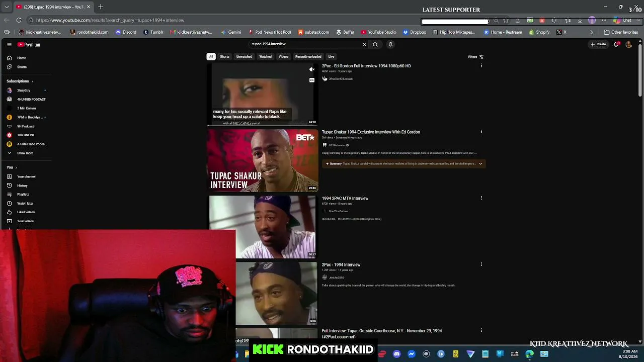The height and width of the screenshot is (362, 644).
Task: Expand the Subscriptions section
Action: (x=20, y=81)
